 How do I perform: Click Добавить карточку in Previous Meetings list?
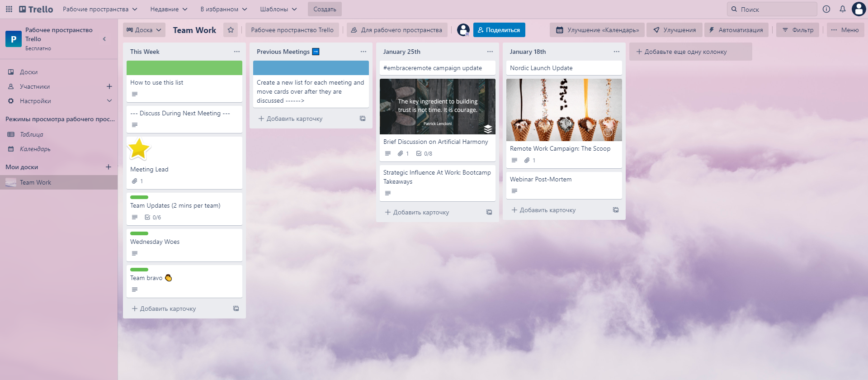pyautogui.click(x=294, y=119)
